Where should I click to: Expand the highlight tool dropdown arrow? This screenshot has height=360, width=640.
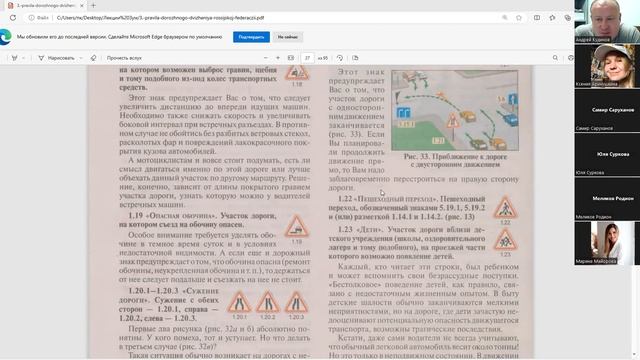pos(23,58)
